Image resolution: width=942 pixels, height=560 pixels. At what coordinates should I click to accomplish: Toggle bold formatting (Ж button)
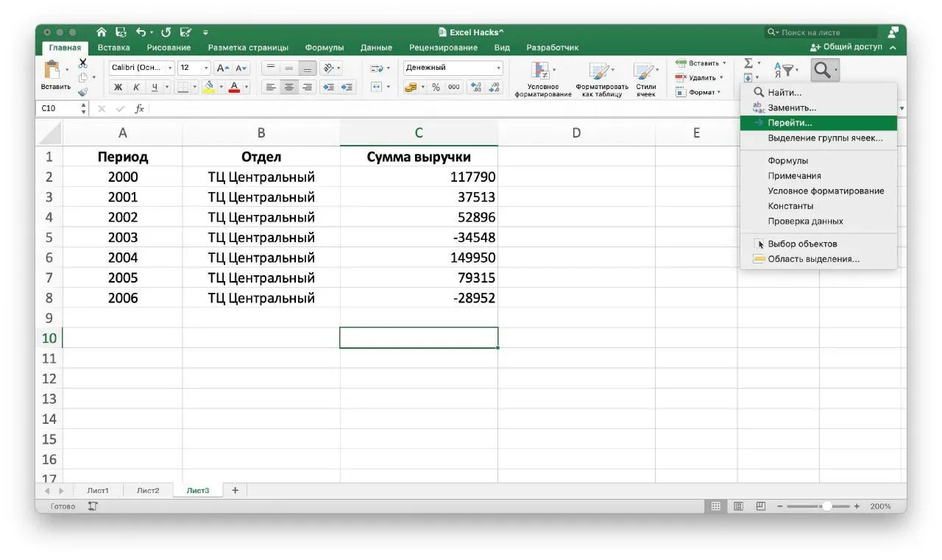tap(118, 87)
